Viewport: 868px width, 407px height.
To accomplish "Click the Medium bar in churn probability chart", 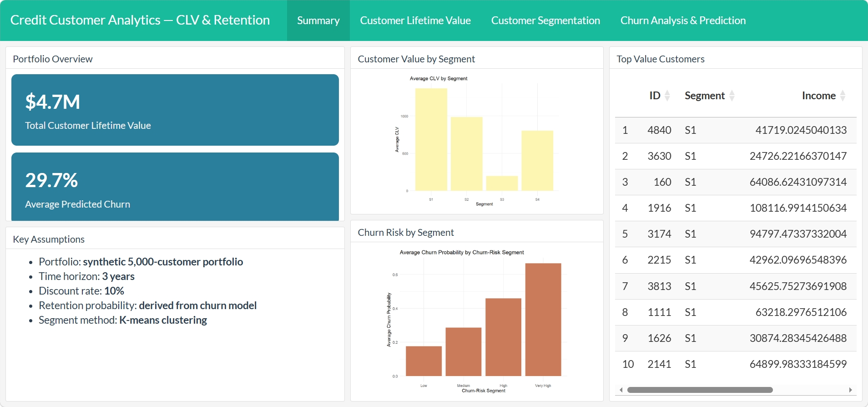I will [x=464, y=352].
